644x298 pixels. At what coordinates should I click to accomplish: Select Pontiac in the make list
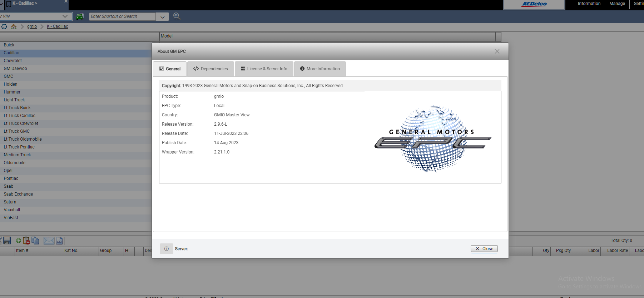click(x=76, y=178)
